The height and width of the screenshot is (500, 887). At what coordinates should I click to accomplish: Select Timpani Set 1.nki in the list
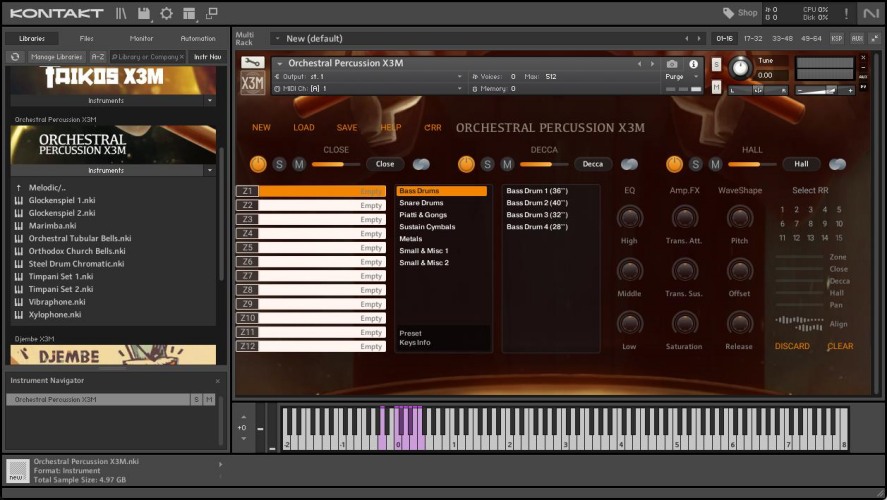click(x=60, y=276)
